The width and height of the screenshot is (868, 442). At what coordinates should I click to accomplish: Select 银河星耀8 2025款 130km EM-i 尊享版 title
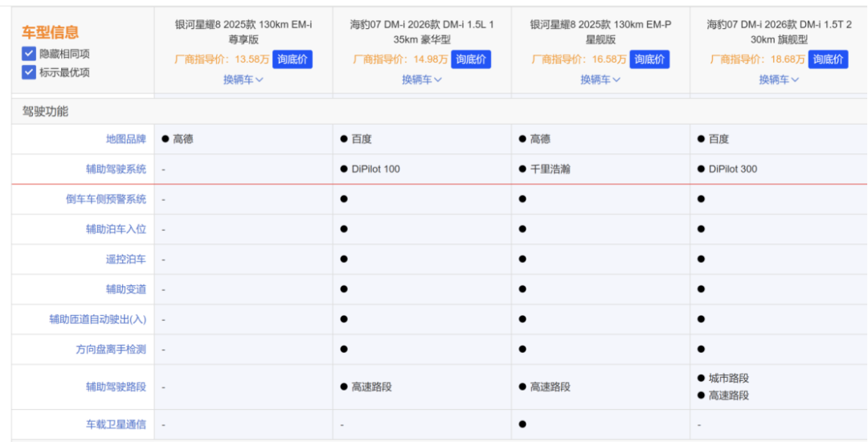click(x=244, y=32)
